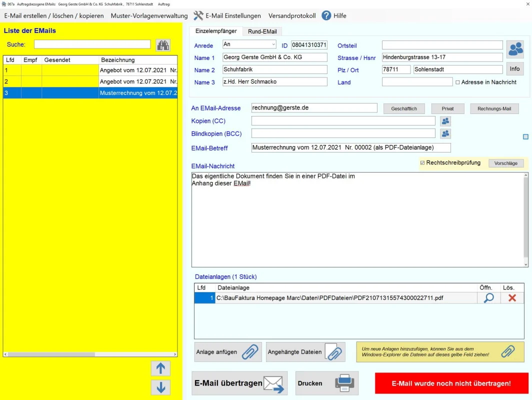532x400 pixels.
Task: Open E-Mail Einstellungen in the menu bar
Action: (227, 15)
